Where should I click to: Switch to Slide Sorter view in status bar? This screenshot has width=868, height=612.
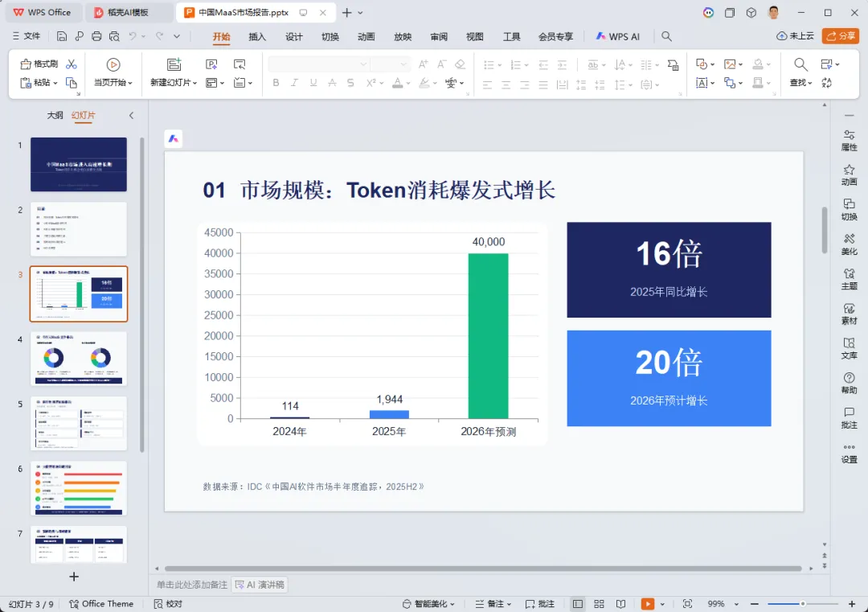(599, 604)
